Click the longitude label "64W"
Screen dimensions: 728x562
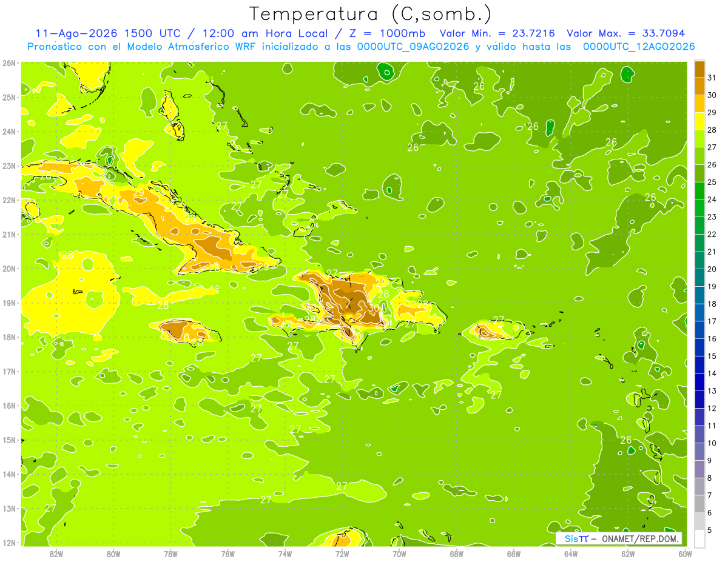pyautogui.click(x=571, y=554)
